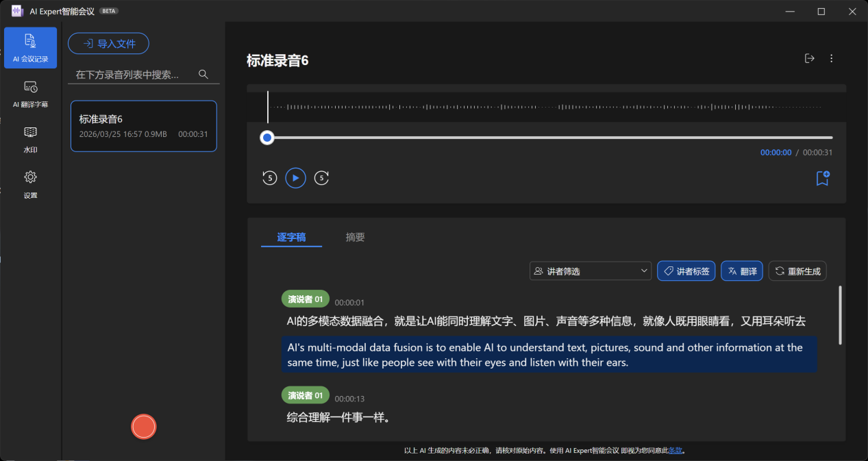Click the 重新生成 regenerate button
This screenshot has width=868, height=461.
click(x=797, y=271)
